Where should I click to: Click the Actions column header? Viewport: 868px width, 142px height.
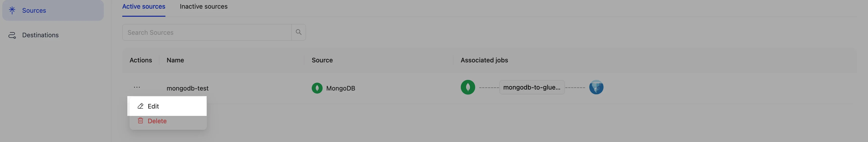point(140,60)
